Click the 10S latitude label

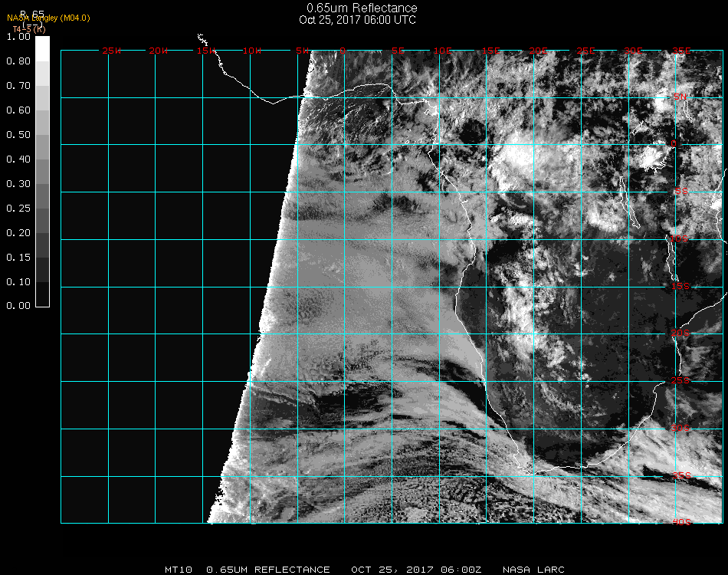[680, 239]
